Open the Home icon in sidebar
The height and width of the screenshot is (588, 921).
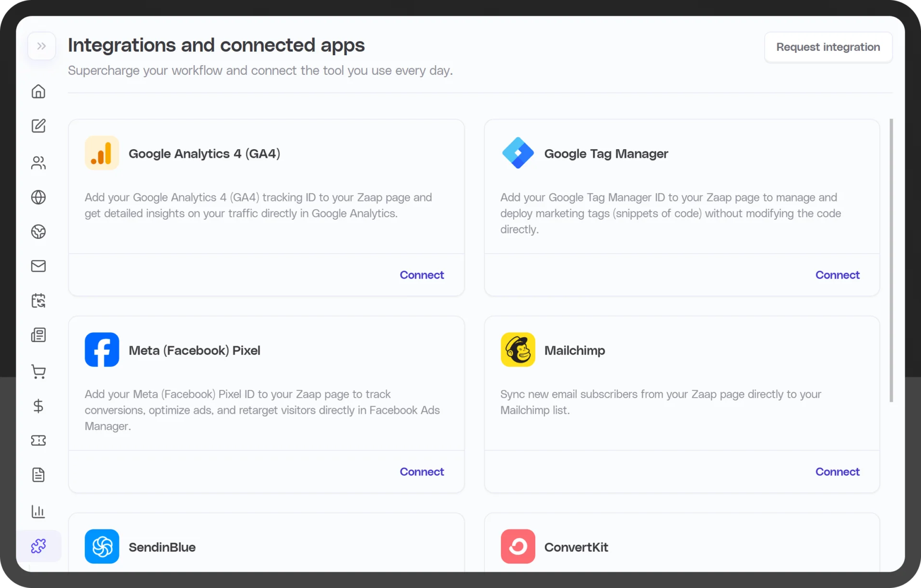(x=38, y=91)
